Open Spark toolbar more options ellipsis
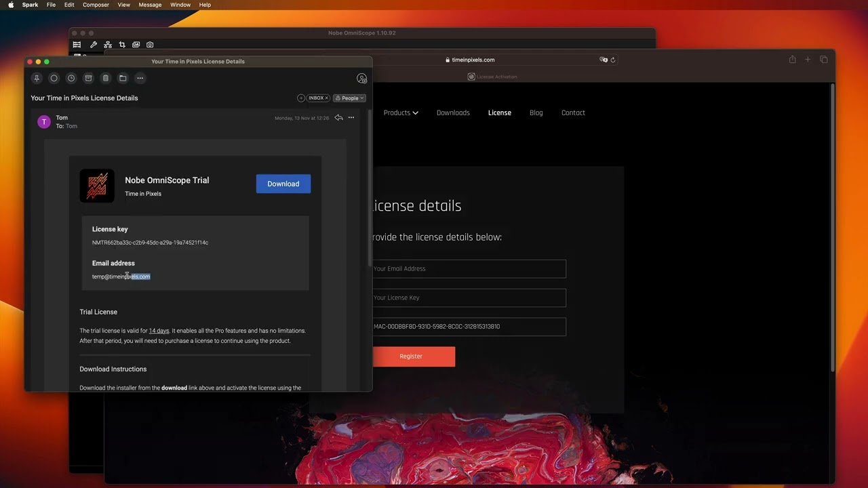This screenshot has width=868, height=488. (x=140, y=78)
